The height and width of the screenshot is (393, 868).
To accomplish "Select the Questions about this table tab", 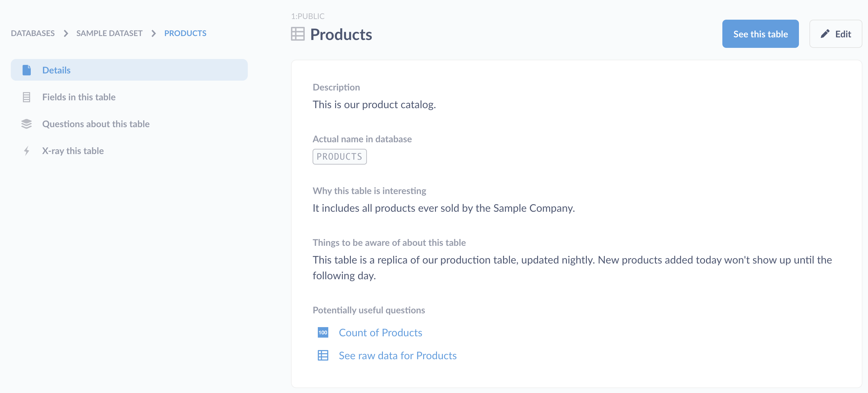I will tap(96, 123).
